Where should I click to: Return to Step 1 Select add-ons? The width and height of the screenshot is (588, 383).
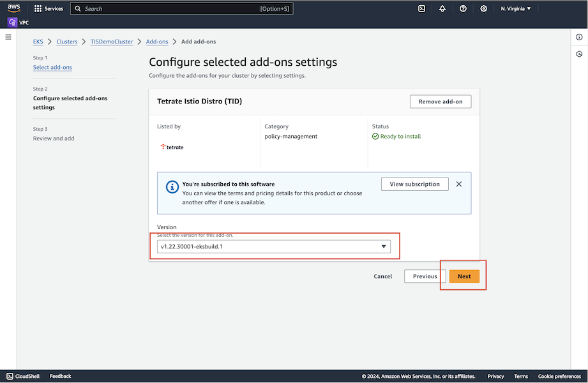52,67
